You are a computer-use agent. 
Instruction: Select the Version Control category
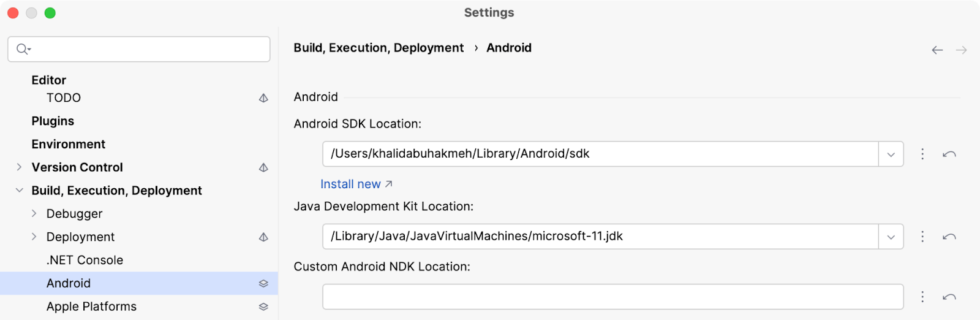77,167
